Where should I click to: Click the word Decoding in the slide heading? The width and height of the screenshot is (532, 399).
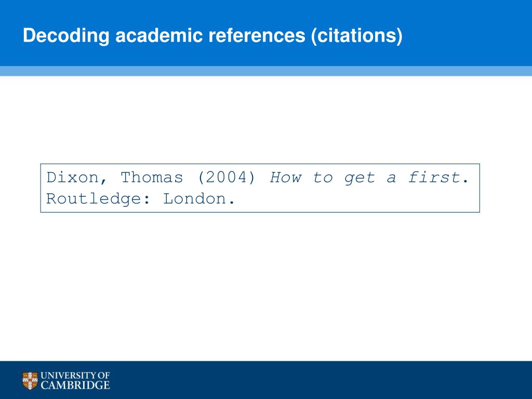[66, 36]
